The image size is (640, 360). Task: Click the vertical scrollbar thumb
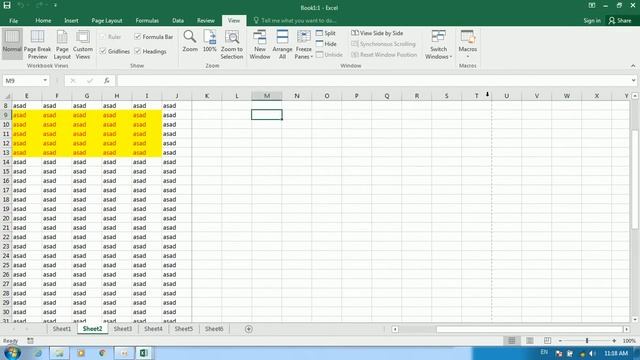click(x=635, y=180)
